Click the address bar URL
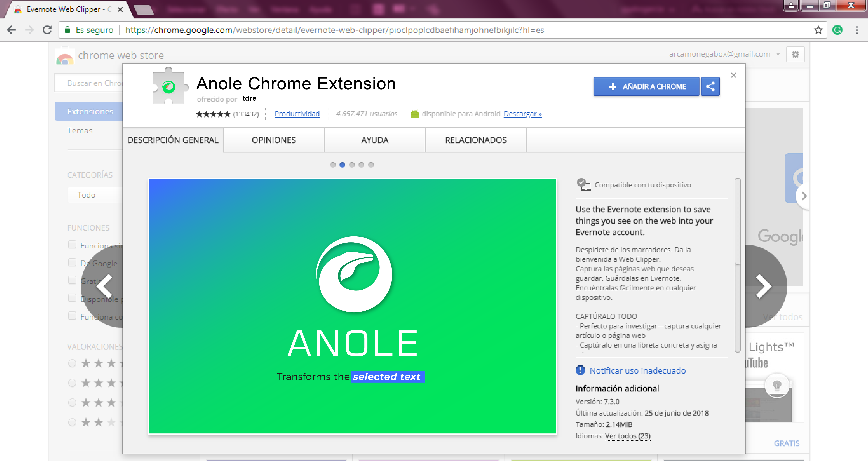This screenshot has width=868, height=461. coord(335,30)
